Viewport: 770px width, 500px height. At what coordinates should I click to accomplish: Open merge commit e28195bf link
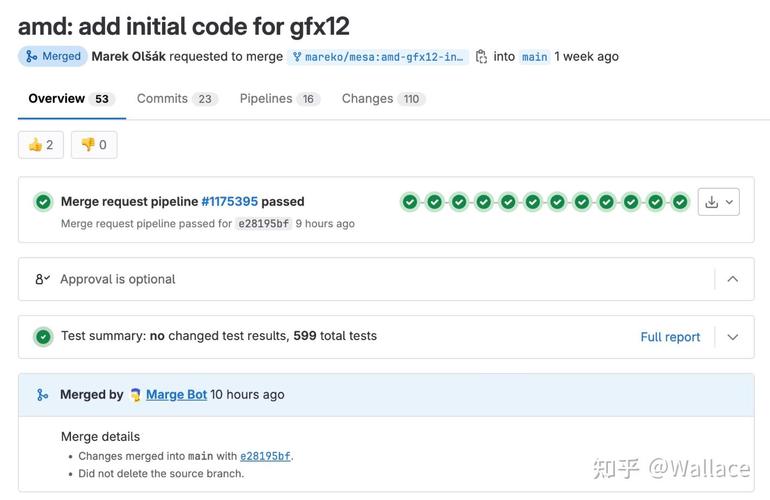point(265,456)
